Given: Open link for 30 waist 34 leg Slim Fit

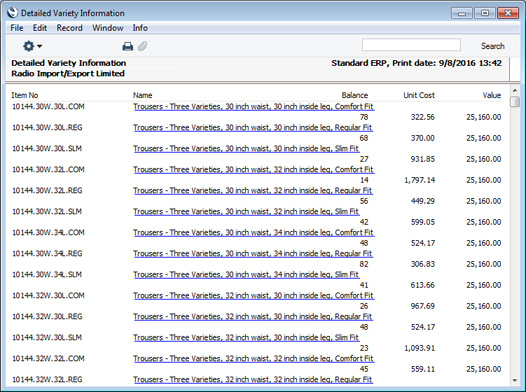Looking at the screenshot, I should (x=246, y=275).
